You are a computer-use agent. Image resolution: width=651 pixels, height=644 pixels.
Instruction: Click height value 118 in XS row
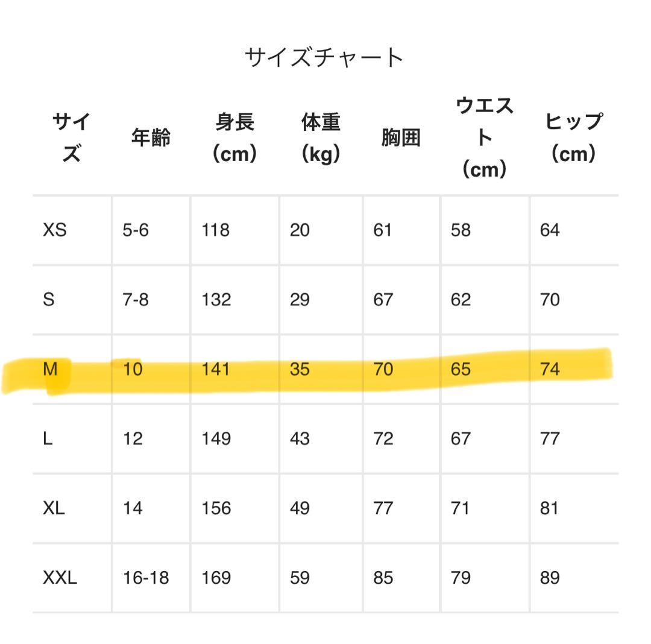(x=215, y=230)
